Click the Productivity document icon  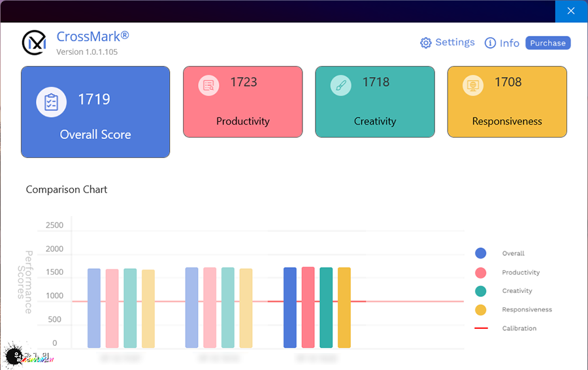click(x=208, y=85)
